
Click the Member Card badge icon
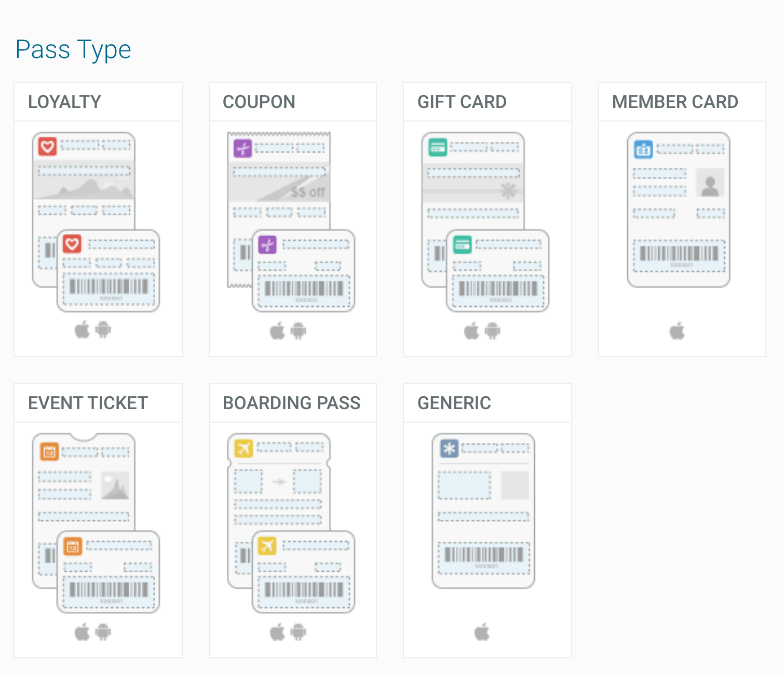[643, 149]
